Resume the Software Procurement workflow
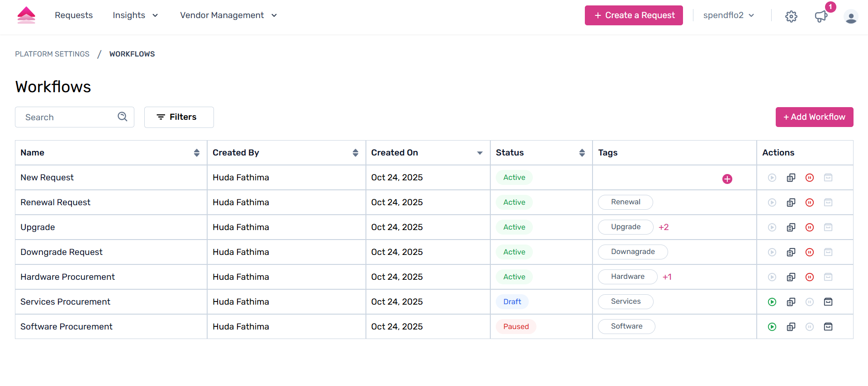868x386 pixels. (x=772, y=327)
